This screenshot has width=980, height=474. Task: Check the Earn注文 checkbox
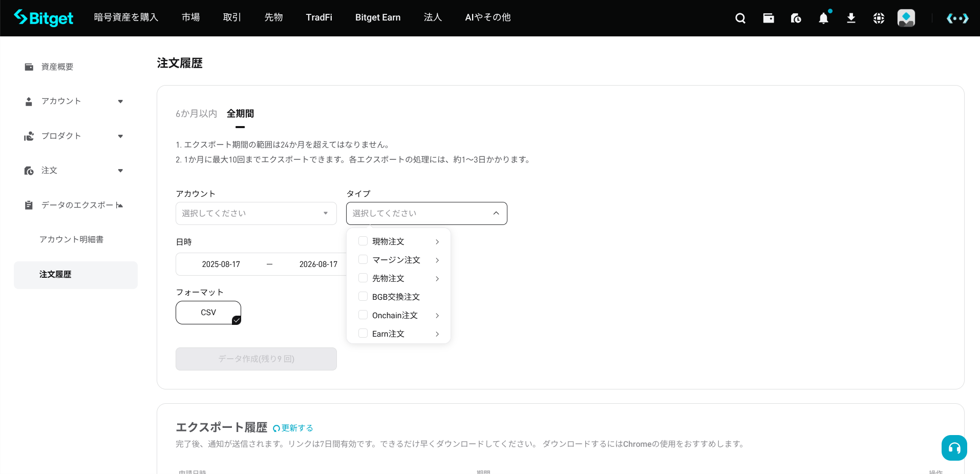(363, 333)
